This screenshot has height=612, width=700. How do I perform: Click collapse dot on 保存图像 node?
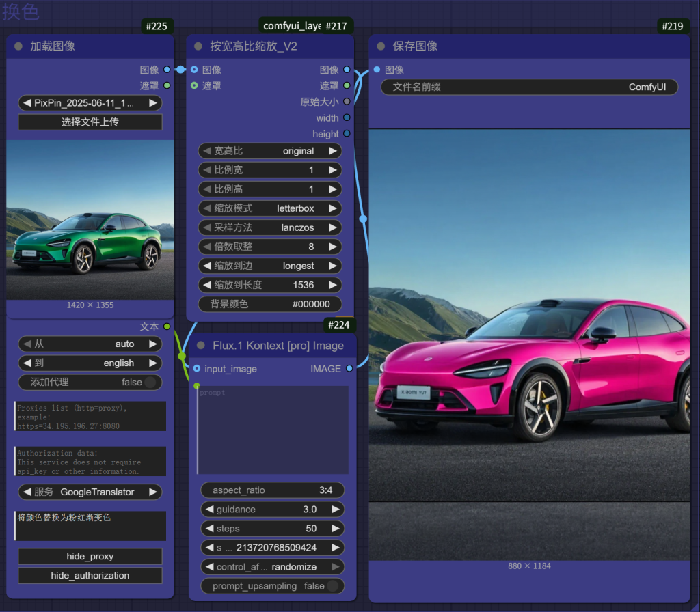pos(381,46)
